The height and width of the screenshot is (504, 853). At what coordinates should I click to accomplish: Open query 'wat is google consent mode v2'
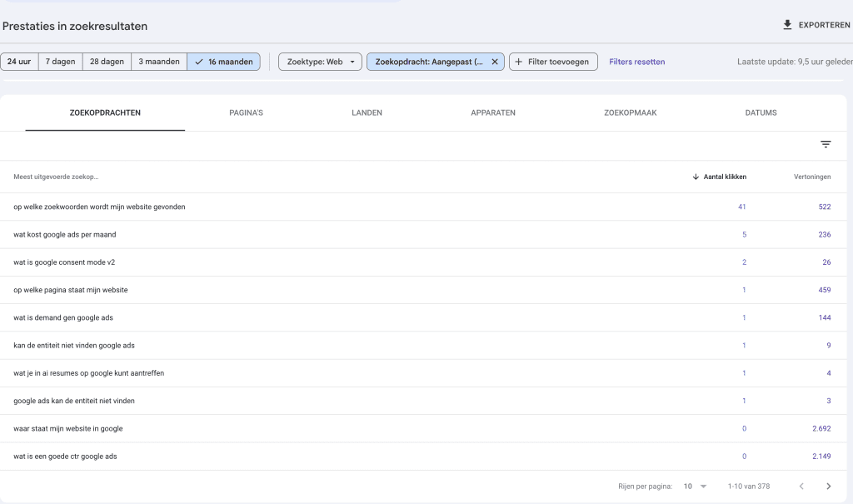pyautogui.click(x=64, y=262)
